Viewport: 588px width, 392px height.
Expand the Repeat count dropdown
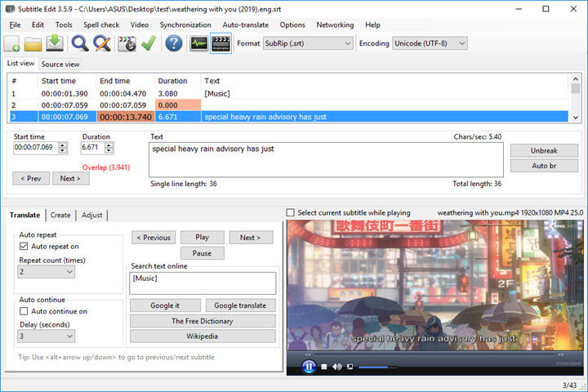[47, 271]
